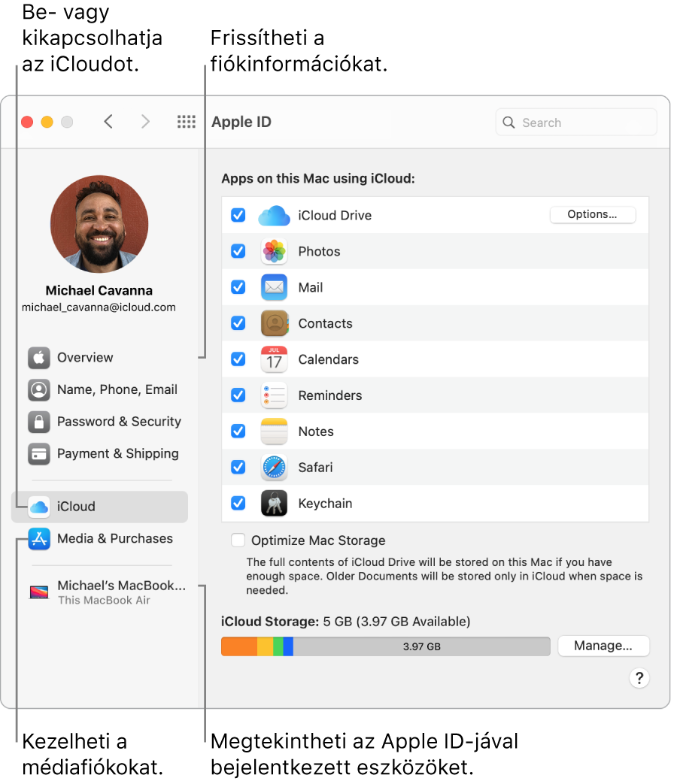
Task: Select Media & Purchases in sidebar
Action: coord(99,539)
